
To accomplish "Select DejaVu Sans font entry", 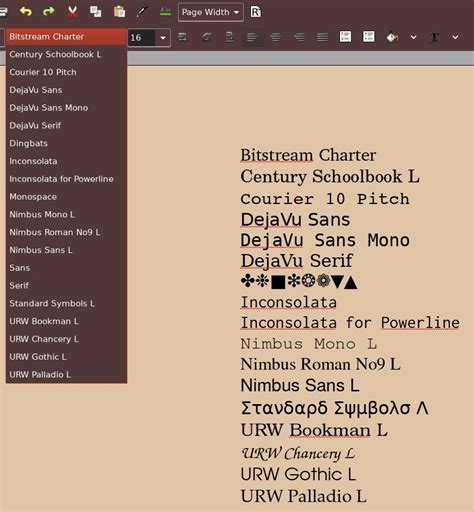I will pos(66,90).
